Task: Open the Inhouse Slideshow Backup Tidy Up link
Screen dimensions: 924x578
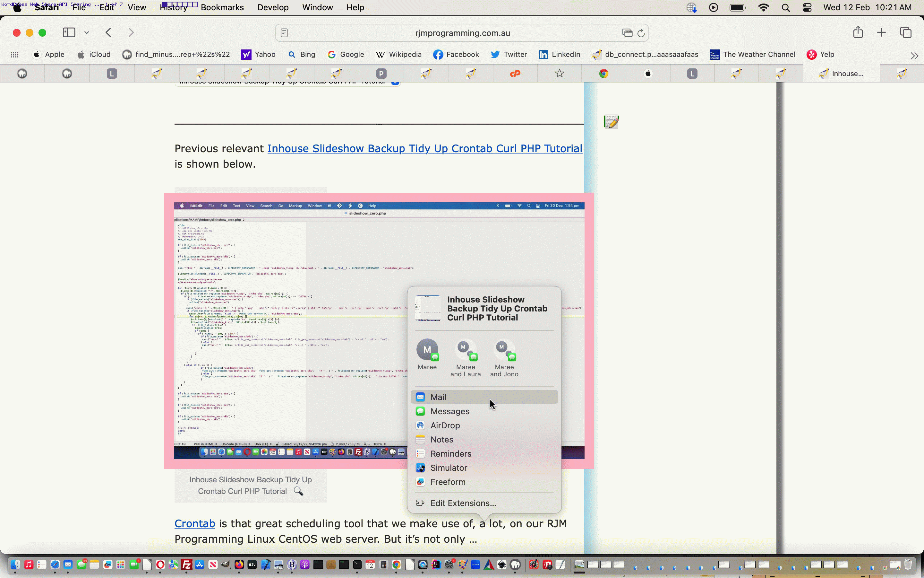Action: tap(424, 148)
